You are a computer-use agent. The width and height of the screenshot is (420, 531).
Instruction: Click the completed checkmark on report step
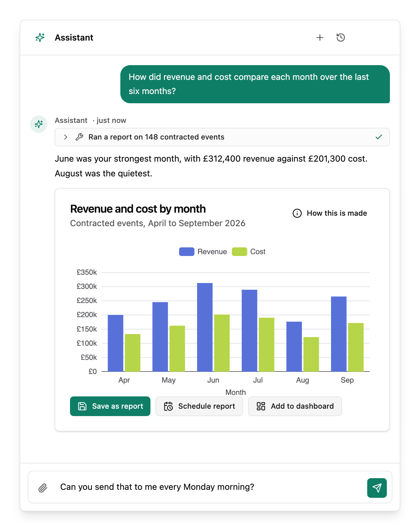tap(379, 137)
